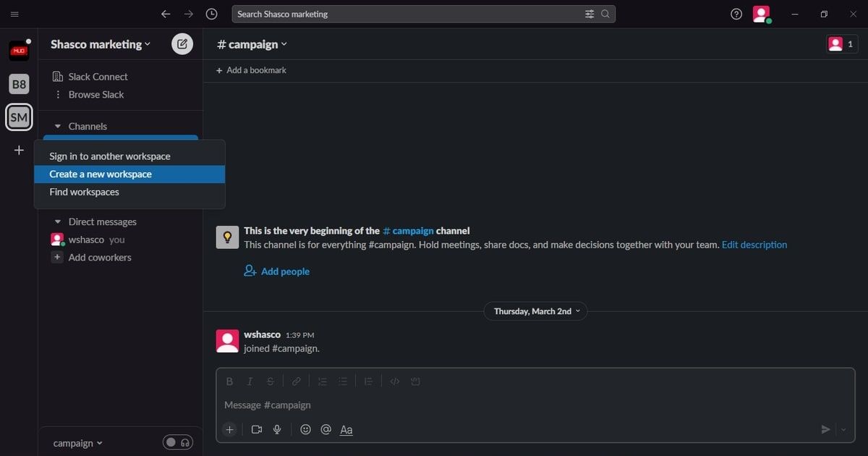Toggle bold formatting in the composer
The width and height of the screenshot is (868, 456).
point(229,381)
